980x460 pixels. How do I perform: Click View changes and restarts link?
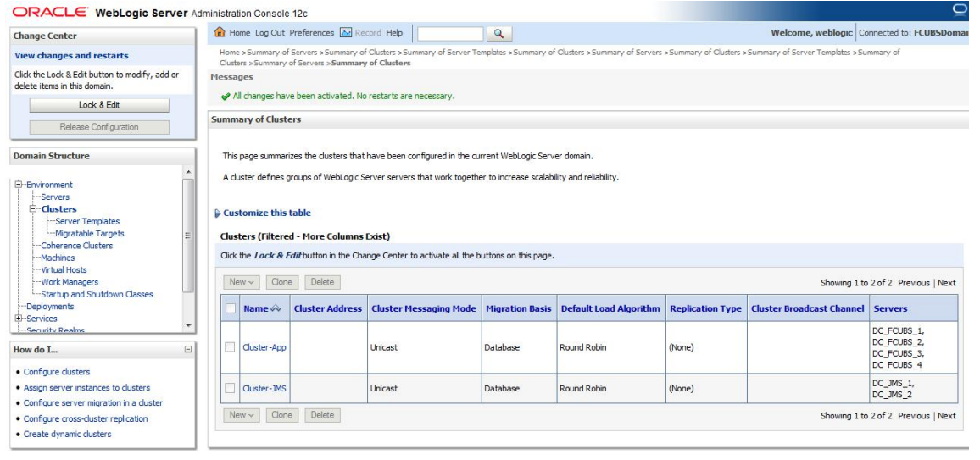pos(71,56)
